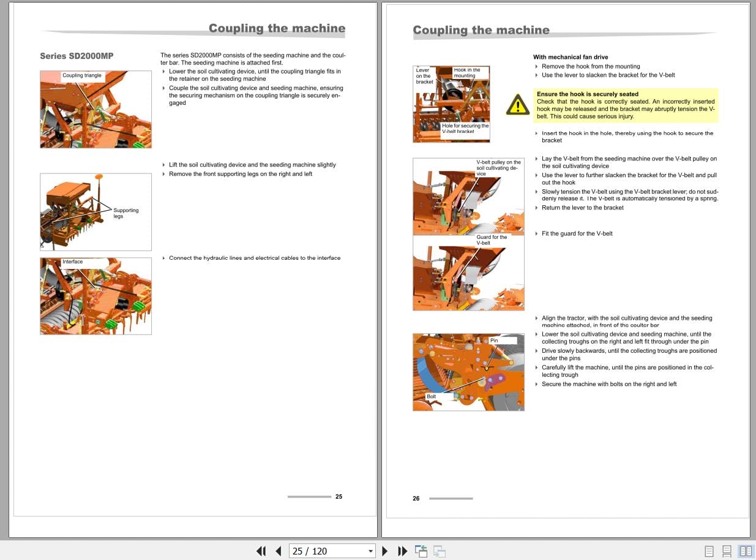Screen dimensions: 756x560
Task: Click the Lever on the bracket illustration
Action: coord(451,104)
